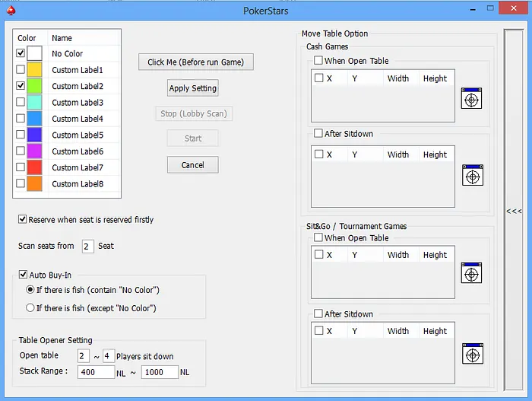
Task: Click the Stack Range minimum field showing 400
Action: tap(97, 372)
